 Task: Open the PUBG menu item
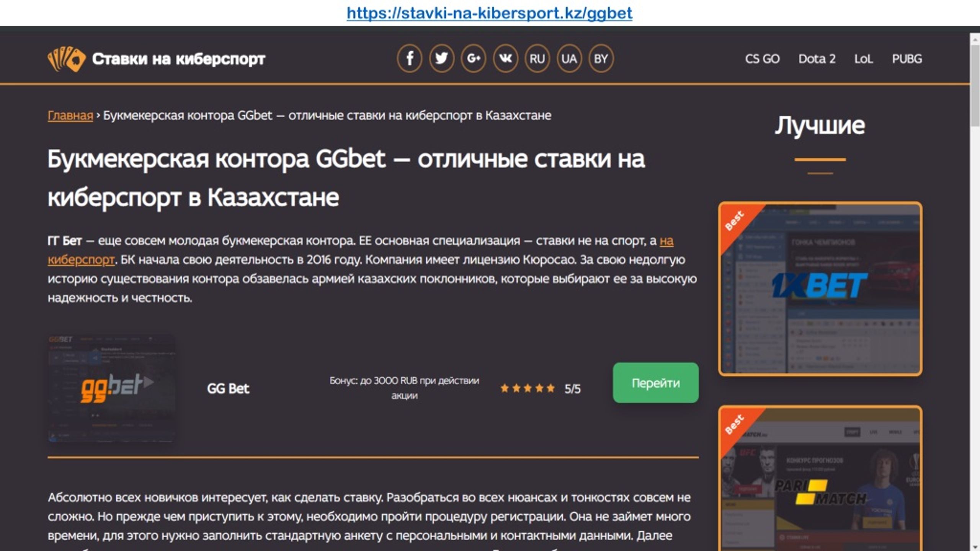(907, 59)
